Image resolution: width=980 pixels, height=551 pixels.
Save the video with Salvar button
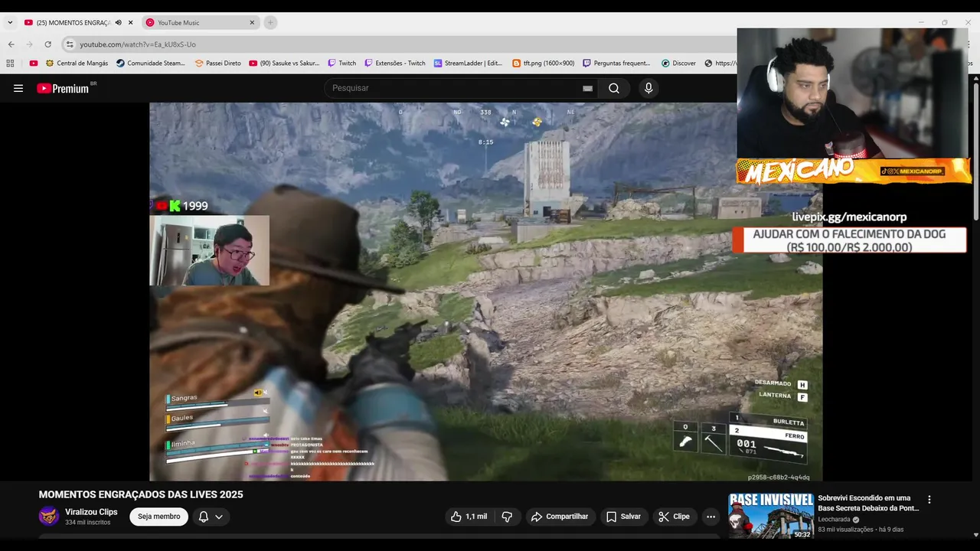[x=624, y=517]
